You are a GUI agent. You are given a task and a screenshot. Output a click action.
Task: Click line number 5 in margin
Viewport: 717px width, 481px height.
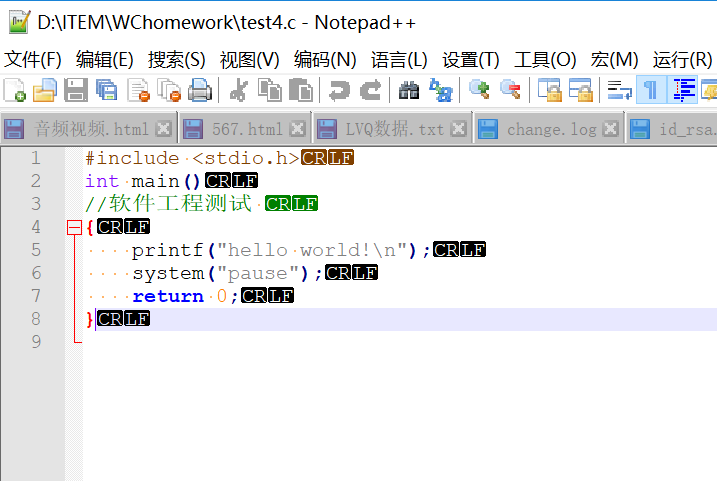coord(36,250)
